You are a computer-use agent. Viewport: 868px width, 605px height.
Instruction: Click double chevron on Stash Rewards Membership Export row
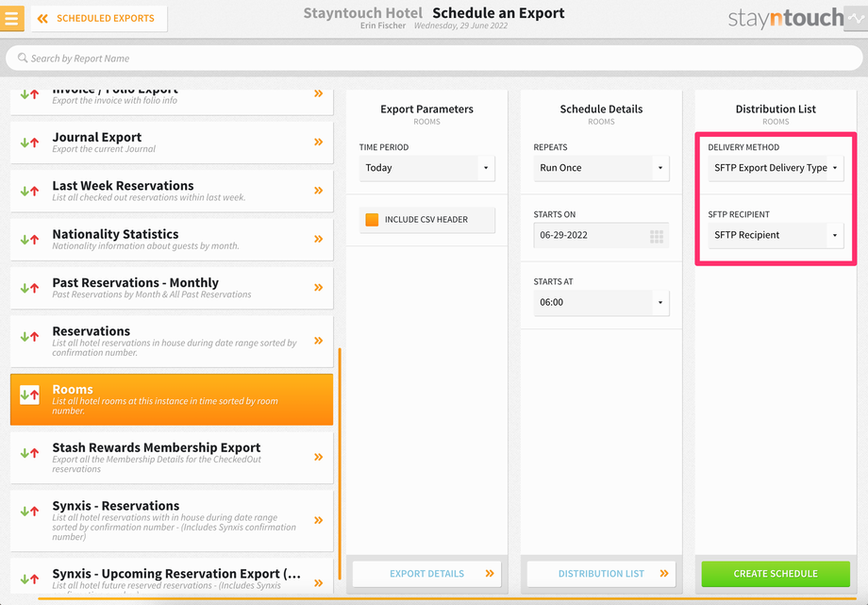[318, 457]
